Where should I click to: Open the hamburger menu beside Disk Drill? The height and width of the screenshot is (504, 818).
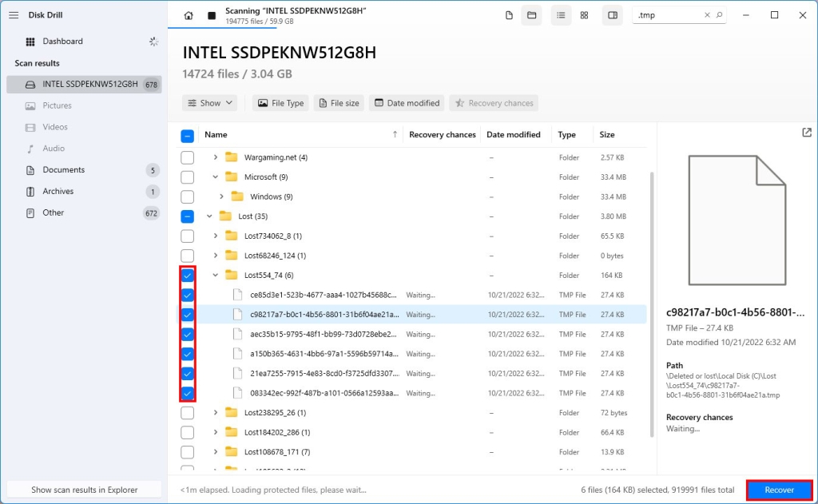(14, 14)
